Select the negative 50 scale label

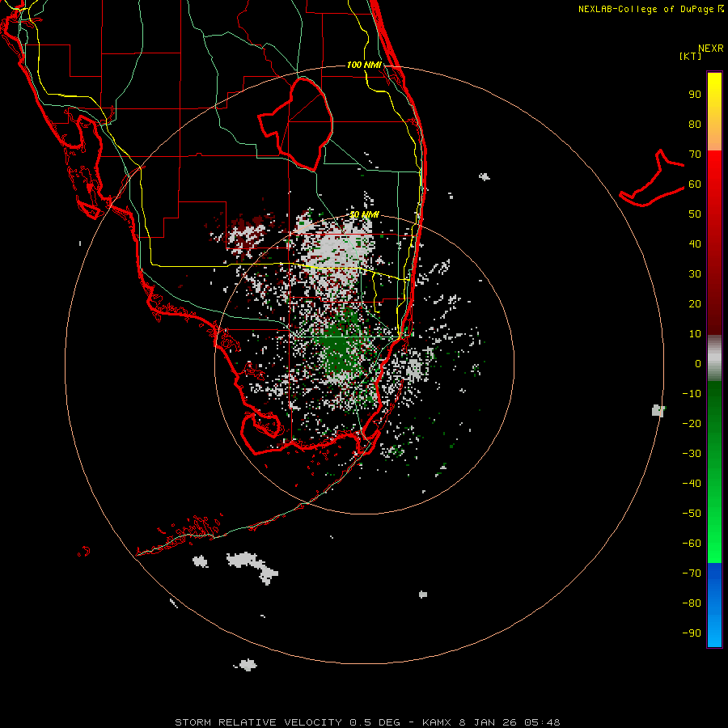click(x=692, y=514)
